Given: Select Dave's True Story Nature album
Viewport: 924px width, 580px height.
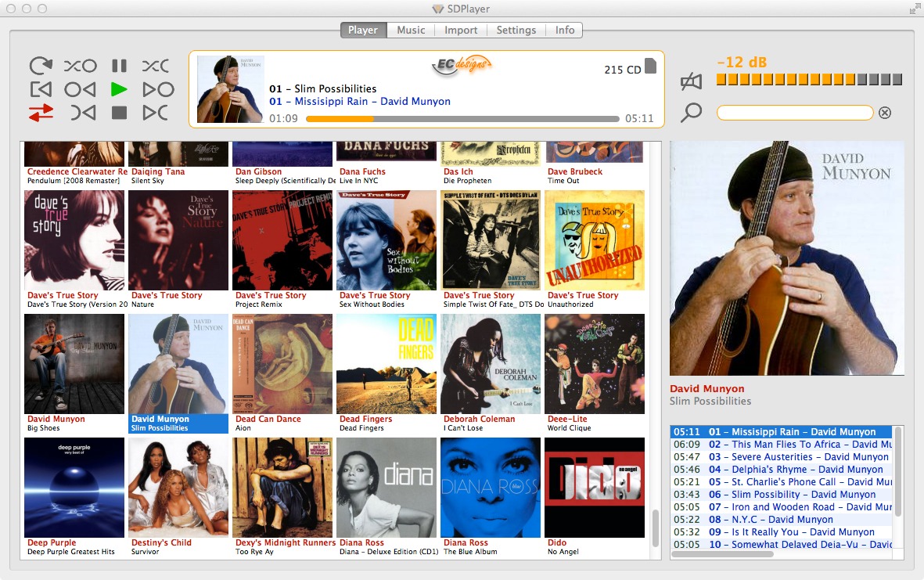Looking at the screenshot, I should (178, 250).
